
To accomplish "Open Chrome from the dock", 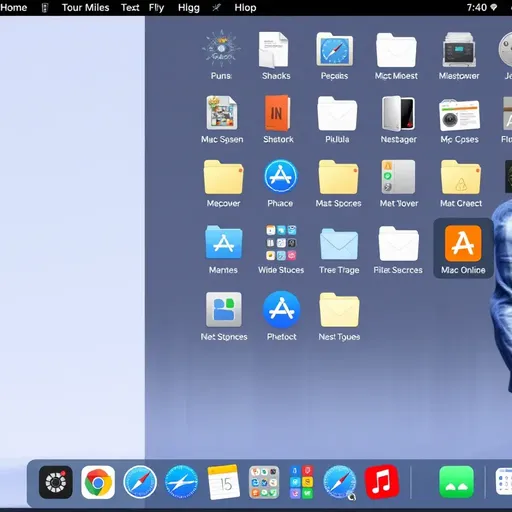I will click(98, 482).
